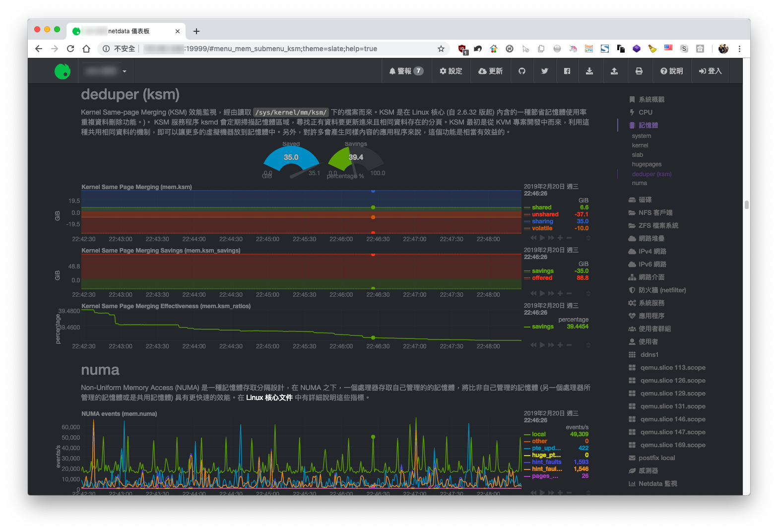This screenshot has height=532, width=778.
Task: Click the unicorn extension icon
Action: click(x=573, y=49)
